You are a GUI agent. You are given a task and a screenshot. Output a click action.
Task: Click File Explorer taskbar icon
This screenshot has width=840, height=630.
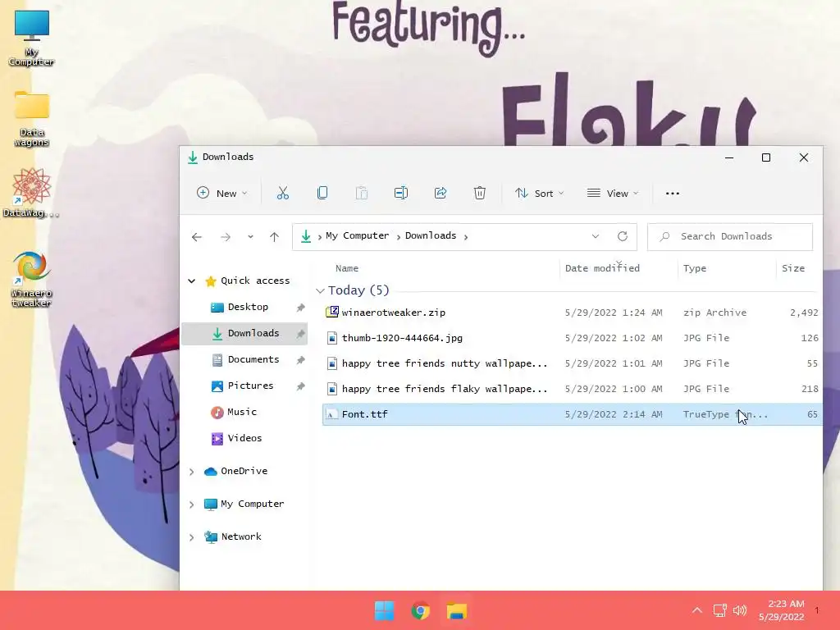(x=457, y=610)
